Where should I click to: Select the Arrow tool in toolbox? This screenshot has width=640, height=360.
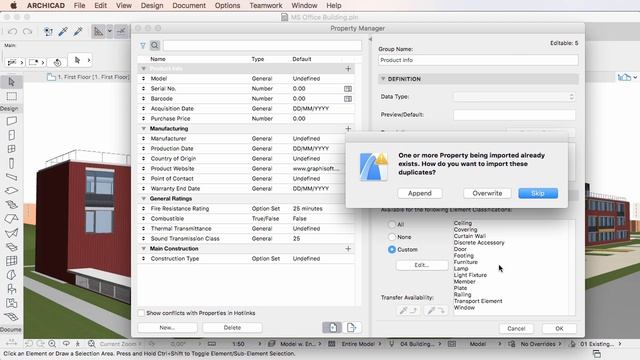tap(11, 82)
